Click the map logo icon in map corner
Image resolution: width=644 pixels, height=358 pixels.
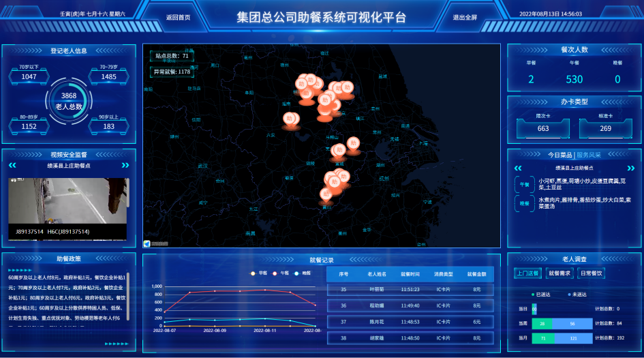point(147,243)
